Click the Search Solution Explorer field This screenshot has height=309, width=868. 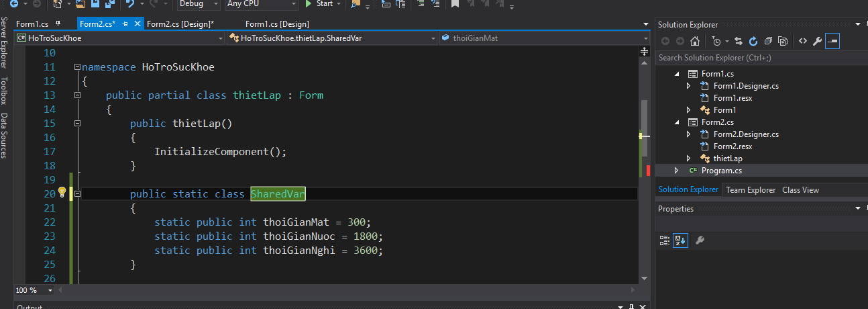761,58
